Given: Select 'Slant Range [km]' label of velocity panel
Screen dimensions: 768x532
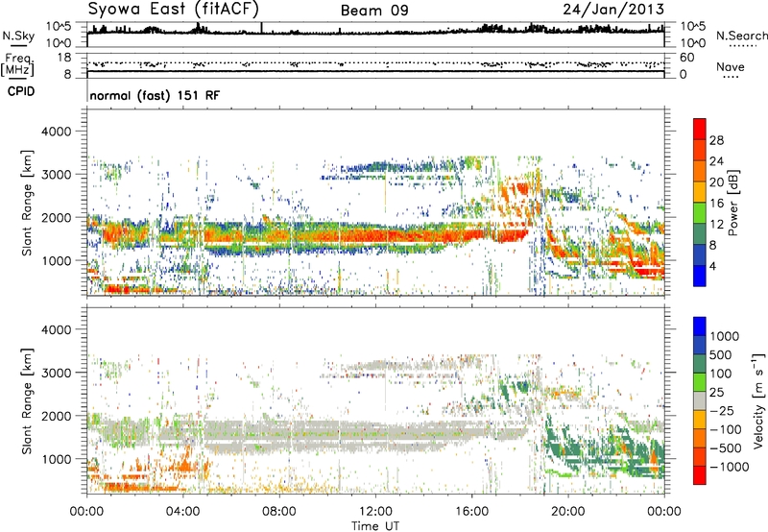Looking at the screenshot, I should point(27,401).
